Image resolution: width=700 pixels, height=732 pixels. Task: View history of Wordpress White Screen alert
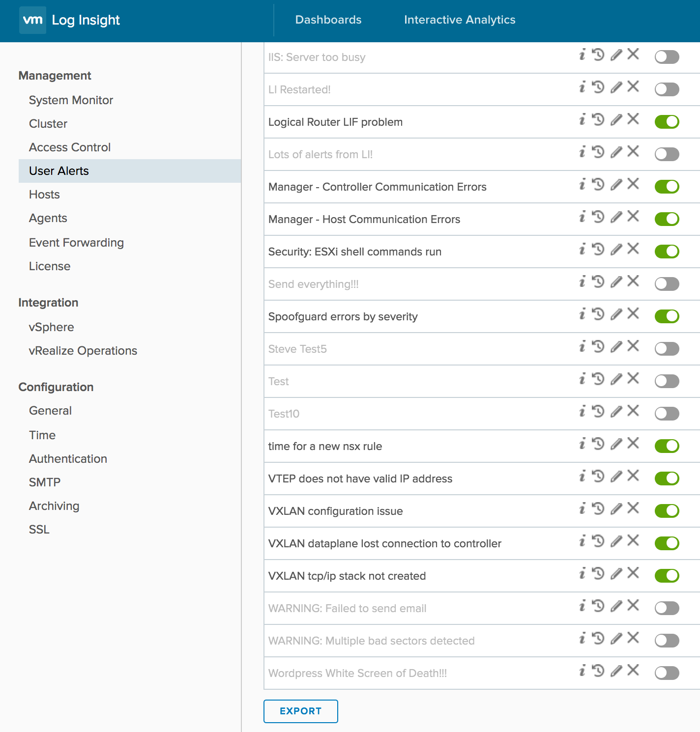tap(598, 671)
